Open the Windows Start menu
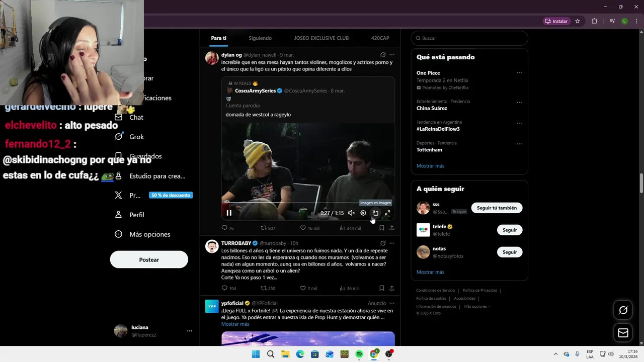Screen dimensions: 644x362 click(256, 354)
